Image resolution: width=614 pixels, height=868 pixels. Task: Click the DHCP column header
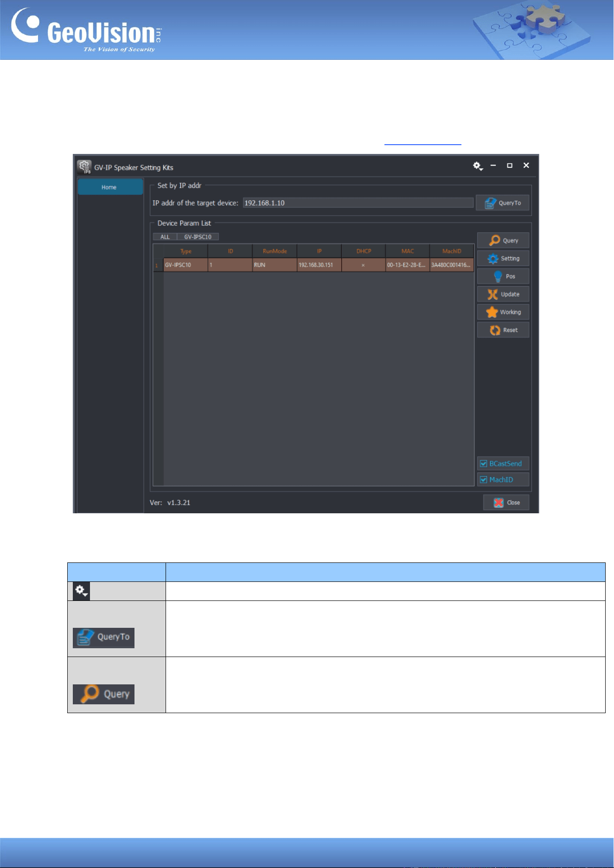click(x=364, y=251)
